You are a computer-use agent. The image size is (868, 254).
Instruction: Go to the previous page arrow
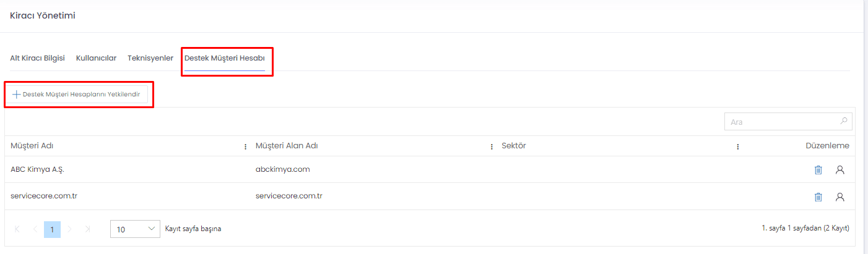[35, 229]
